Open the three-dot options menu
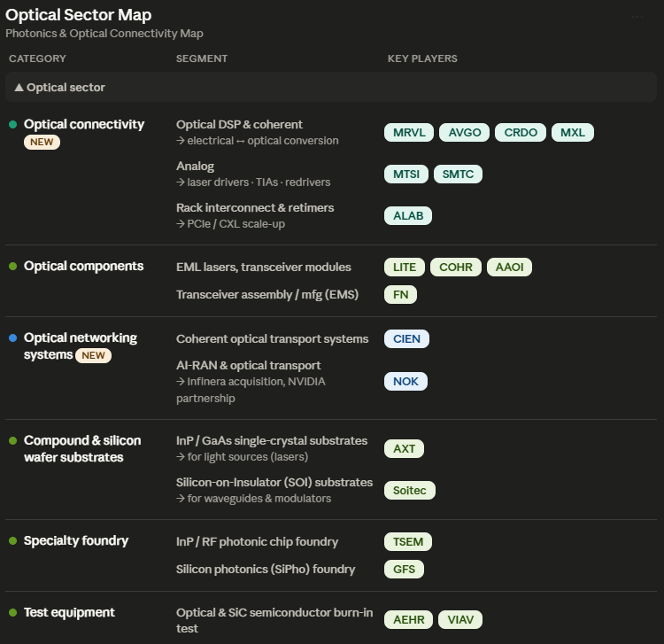Viewport: 664px width, 644px height. pos(637,17)
